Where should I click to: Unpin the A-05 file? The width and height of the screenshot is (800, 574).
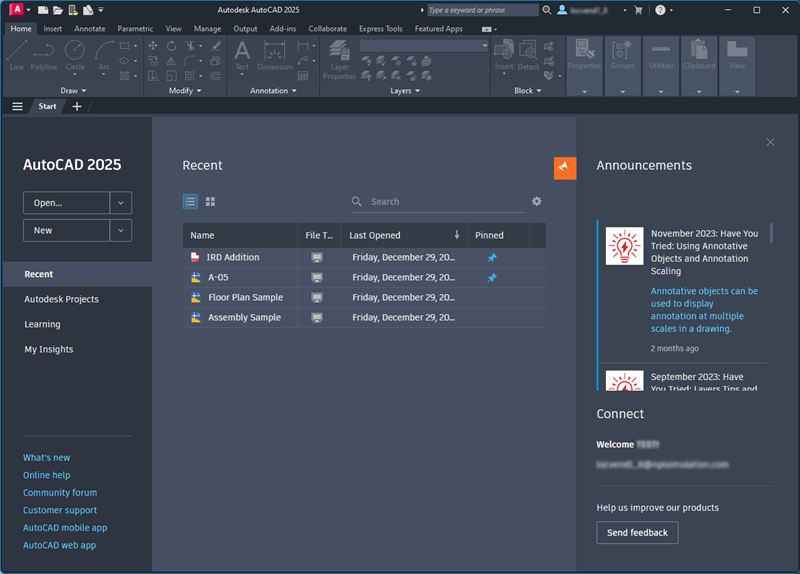click(492, 278)
